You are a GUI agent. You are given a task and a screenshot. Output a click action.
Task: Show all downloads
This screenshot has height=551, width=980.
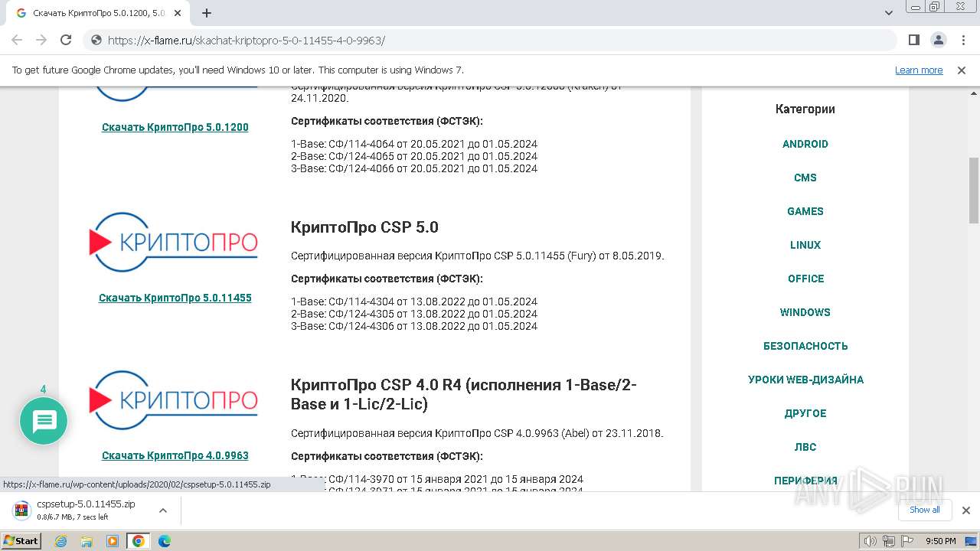[925, 510]
